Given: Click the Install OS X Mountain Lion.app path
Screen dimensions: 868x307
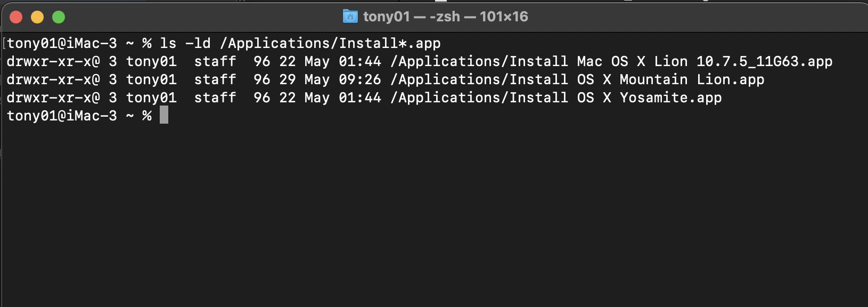Looking at the screenshot, I should point(577,79).
